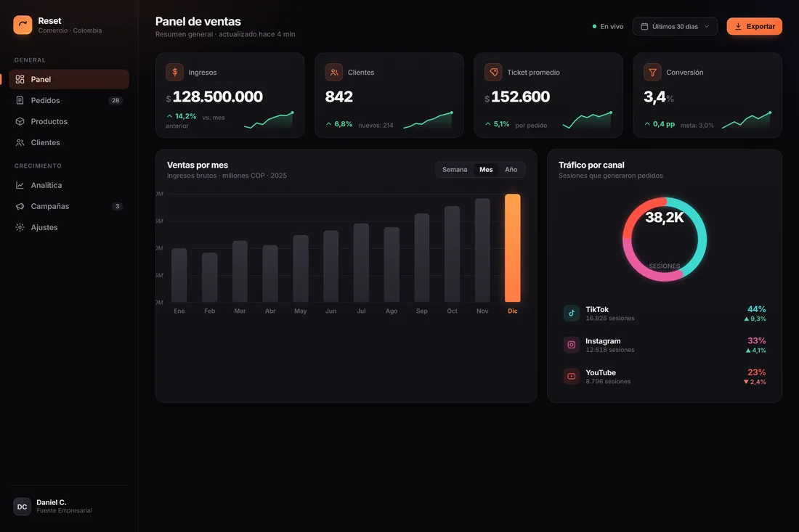799x532 pixels.
Task: Click the Tráfico por canal heading
Action: [x=591, y=165]
